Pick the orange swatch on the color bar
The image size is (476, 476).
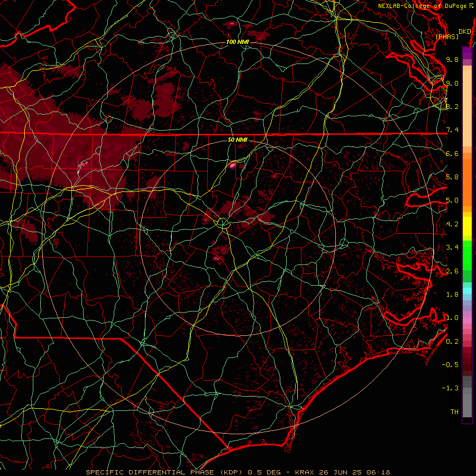pos(467,182)
